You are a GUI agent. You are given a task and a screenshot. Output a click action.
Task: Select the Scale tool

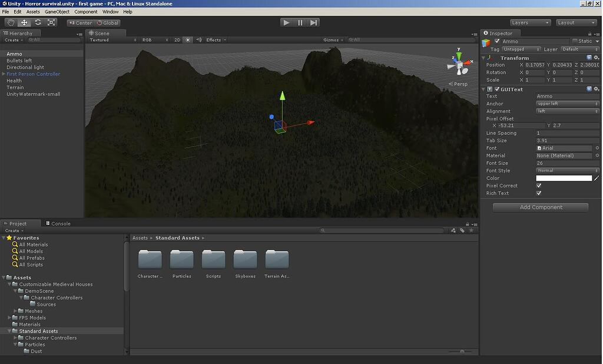51,22
